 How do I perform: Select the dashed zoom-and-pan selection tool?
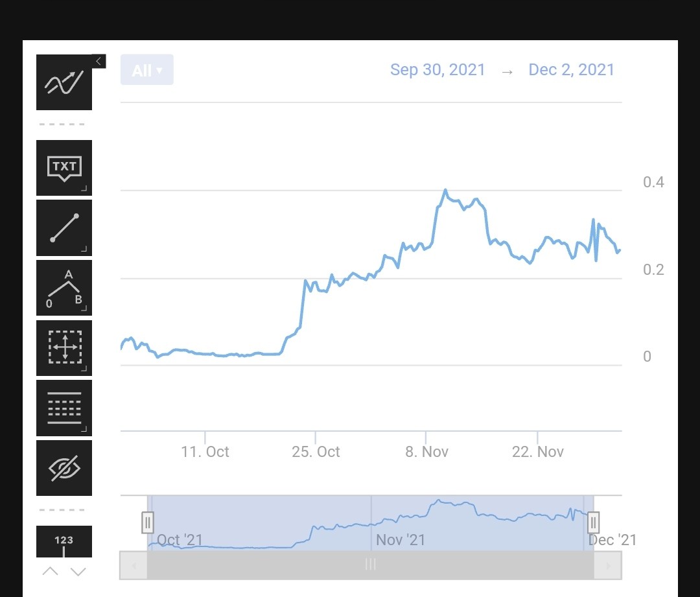[64, 348]
